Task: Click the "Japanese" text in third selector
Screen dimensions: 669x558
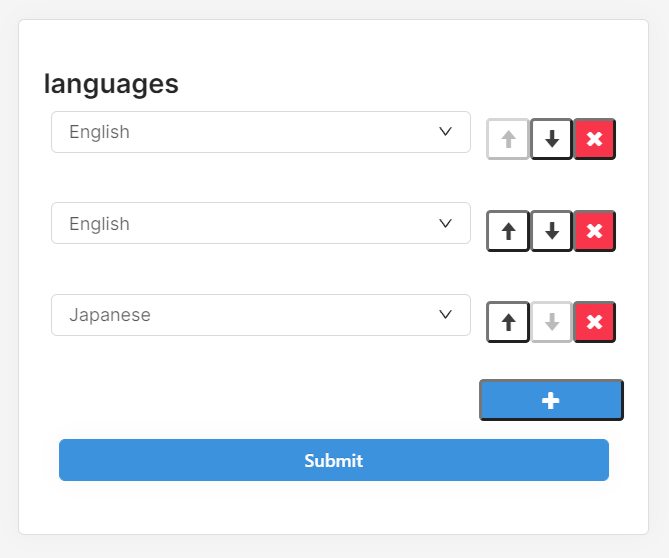Action: (x=110, y=315)
